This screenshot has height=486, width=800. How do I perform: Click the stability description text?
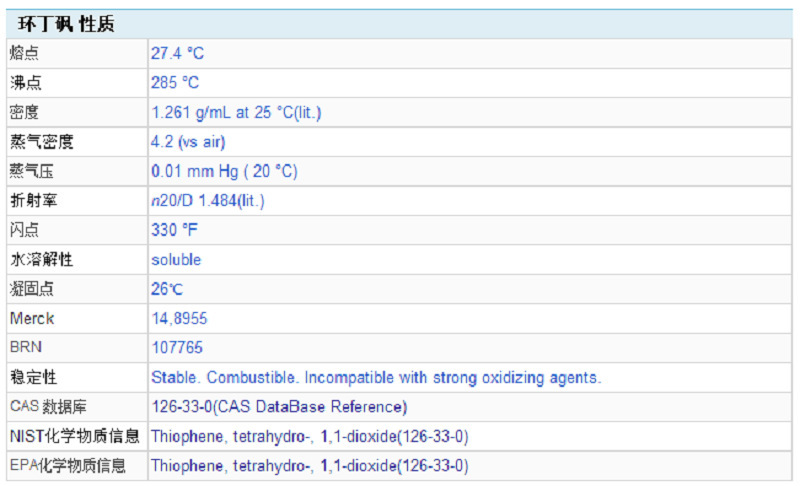(376, 378)
